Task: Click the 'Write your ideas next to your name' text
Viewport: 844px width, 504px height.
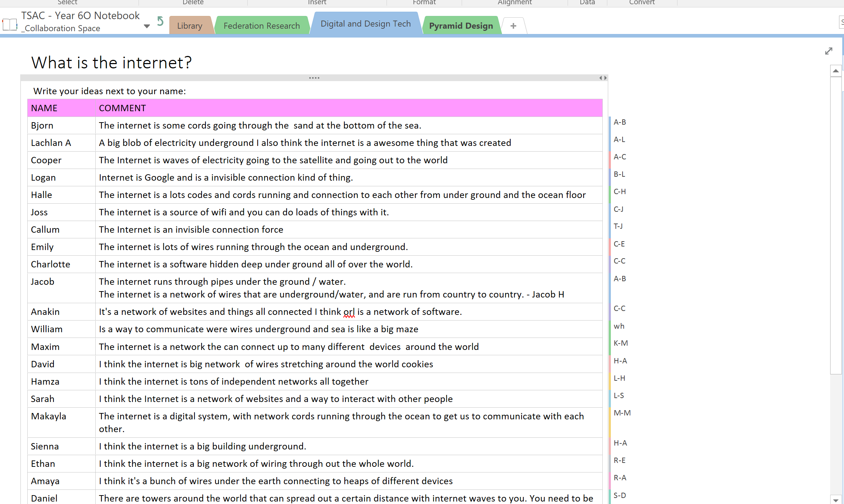Action: [x=109, y=91]
